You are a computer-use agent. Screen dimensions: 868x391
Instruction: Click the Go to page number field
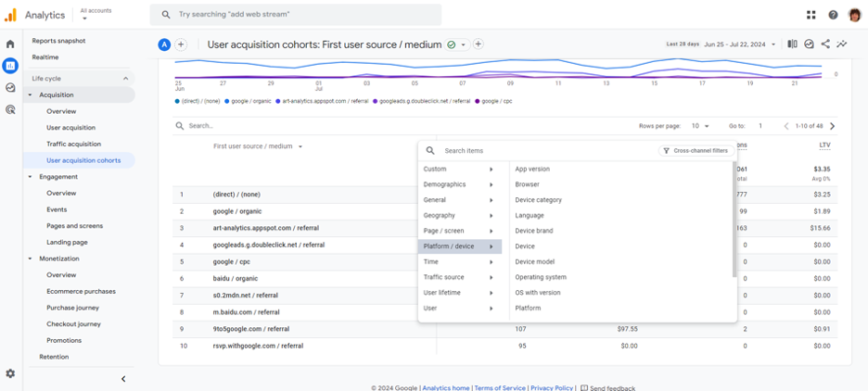pos(760,126)
